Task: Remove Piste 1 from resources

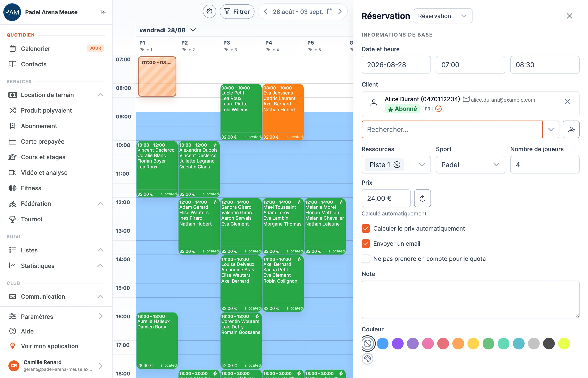Action: click(x=396, y=165)
